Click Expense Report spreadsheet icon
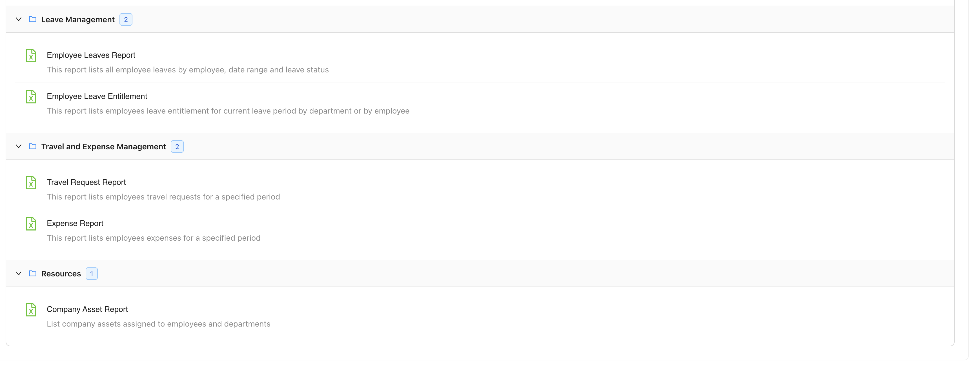The image size is (980, 377). point(31,224)
